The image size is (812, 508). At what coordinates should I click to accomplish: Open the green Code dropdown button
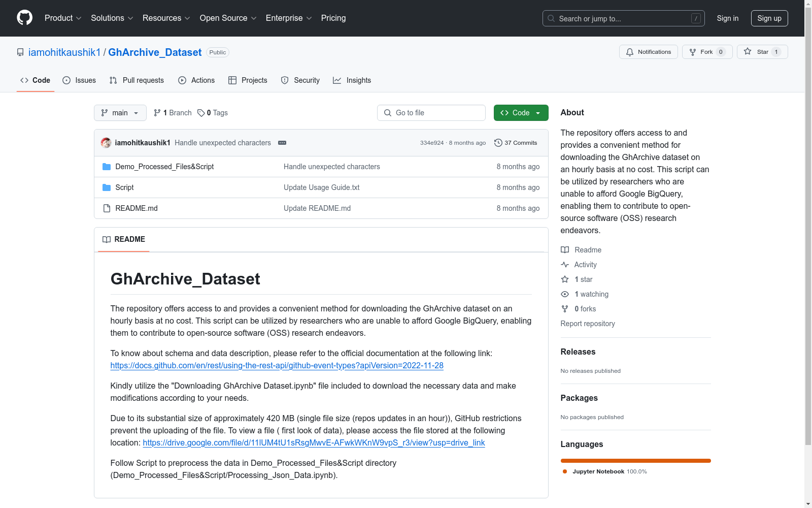tap(521, 113)
